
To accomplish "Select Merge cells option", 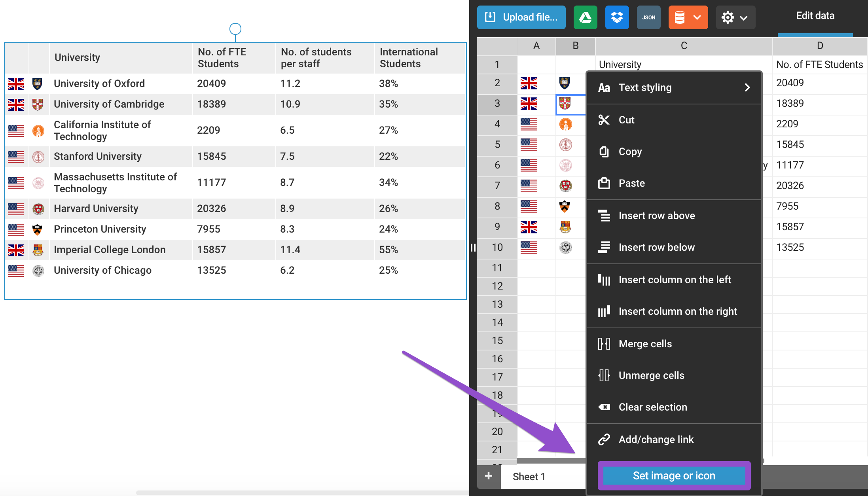I will [x=674, y=344].
